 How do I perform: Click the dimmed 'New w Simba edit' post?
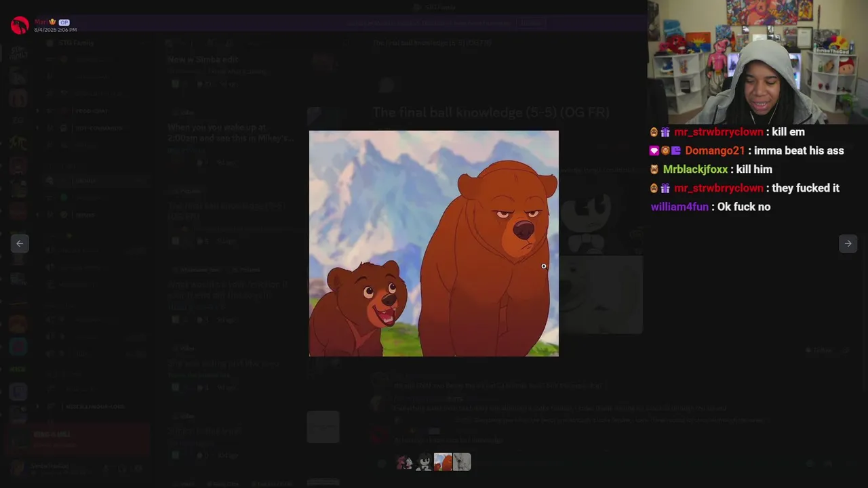(203, 60)
